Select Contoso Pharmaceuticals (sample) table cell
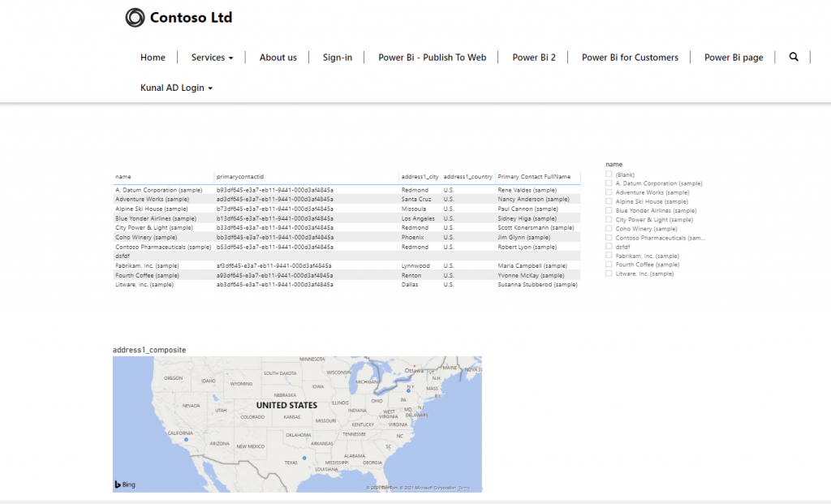831x504 pixels. pos(162,247)
